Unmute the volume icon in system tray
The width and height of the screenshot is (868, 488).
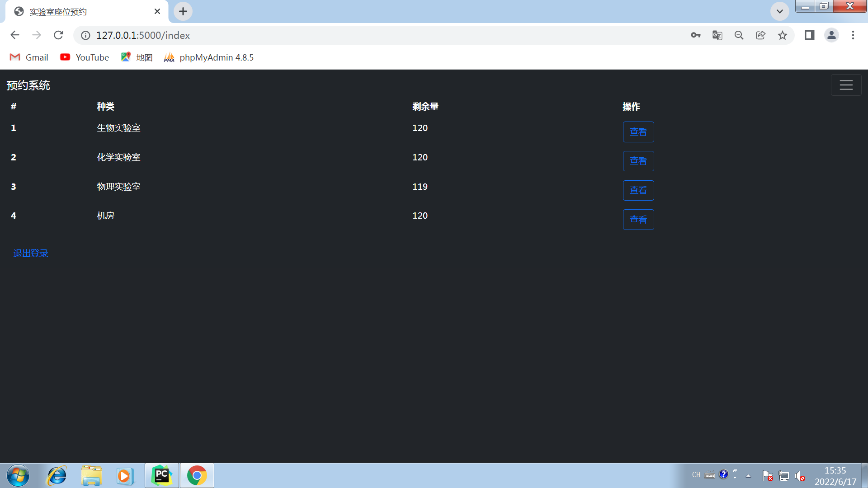800,475
